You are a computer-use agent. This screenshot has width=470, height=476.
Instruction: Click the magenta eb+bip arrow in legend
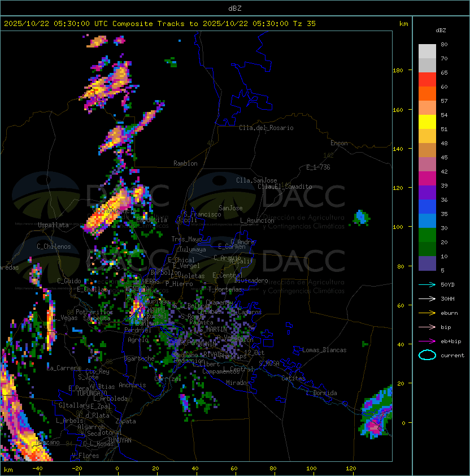pos(427,341)
